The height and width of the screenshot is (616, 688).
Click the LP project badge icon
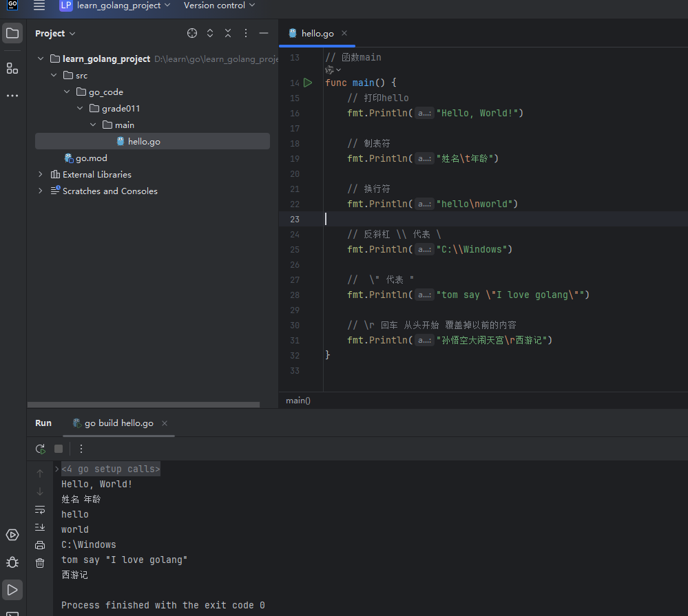[x=66, y=6]
